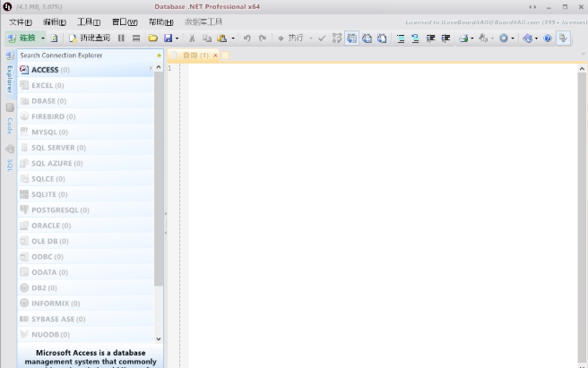The width and height of the screenshot is (588, 368).
Task: Open the 文件(F) menu
Action: (20, 21)
